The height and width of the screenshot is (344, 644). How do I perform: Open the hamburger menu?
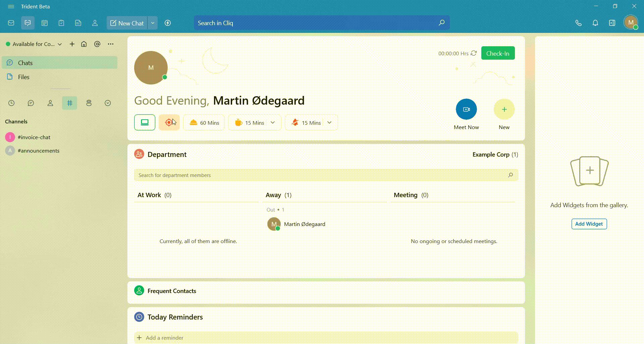[11, 7]
